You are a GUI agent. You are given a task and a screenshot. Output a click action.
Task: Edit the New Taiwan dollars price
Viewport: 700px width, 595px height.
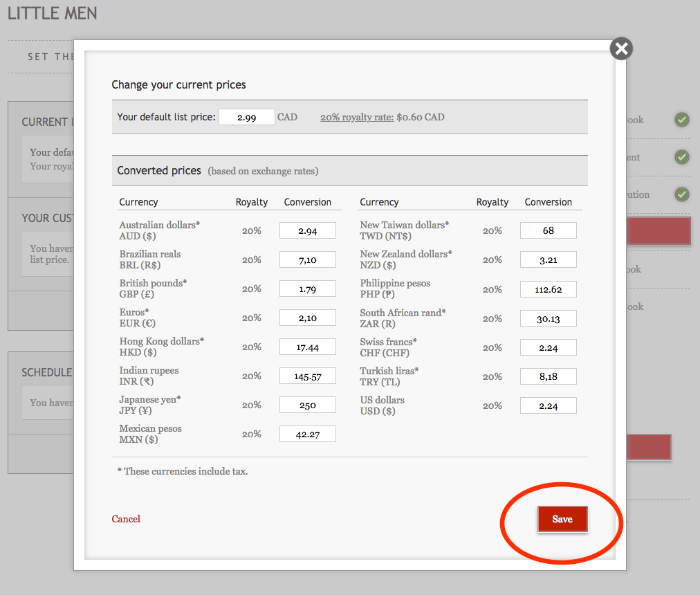pyautogui.click(x=548, y=230)
